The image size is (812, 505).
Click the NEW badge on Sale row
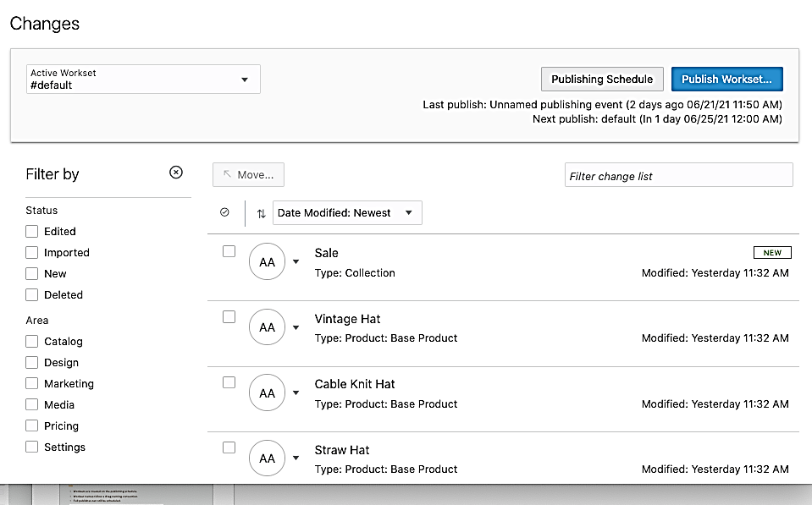point(772,253)
